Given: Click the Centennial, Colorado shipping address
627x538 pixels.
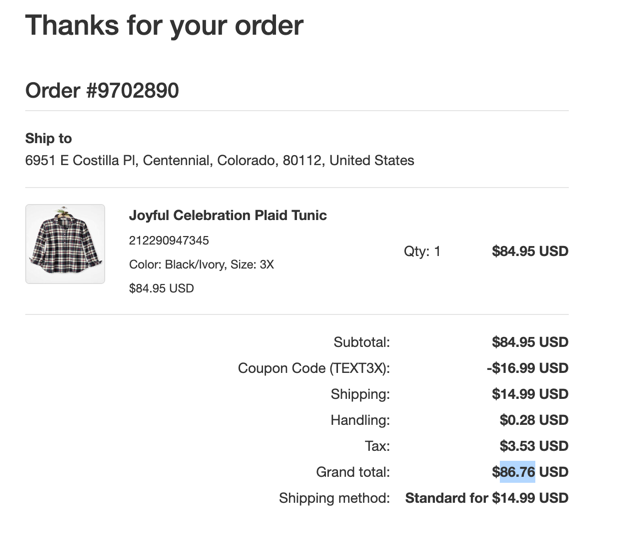Looking at the screenshot, I should click(x=219, y=160).
